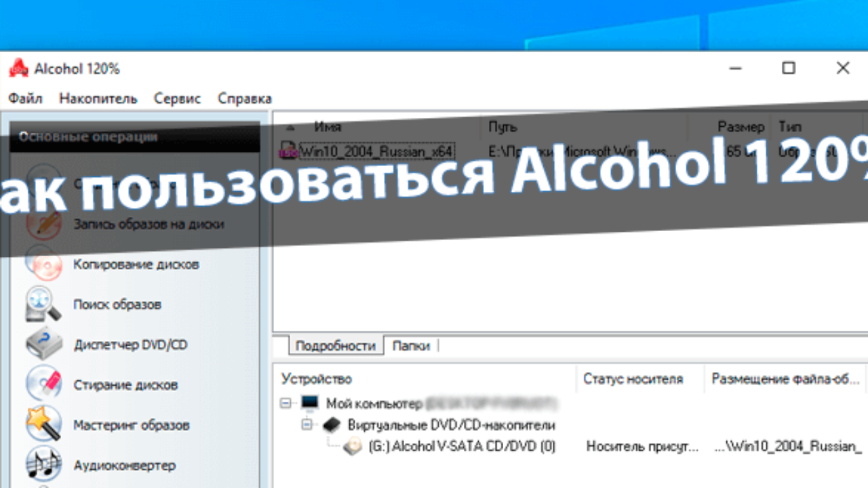Image resolution: width=868 pixels, height=488 pixels.
Task: Maximize the Alcohol 120% window
Action: click(788, 68)
